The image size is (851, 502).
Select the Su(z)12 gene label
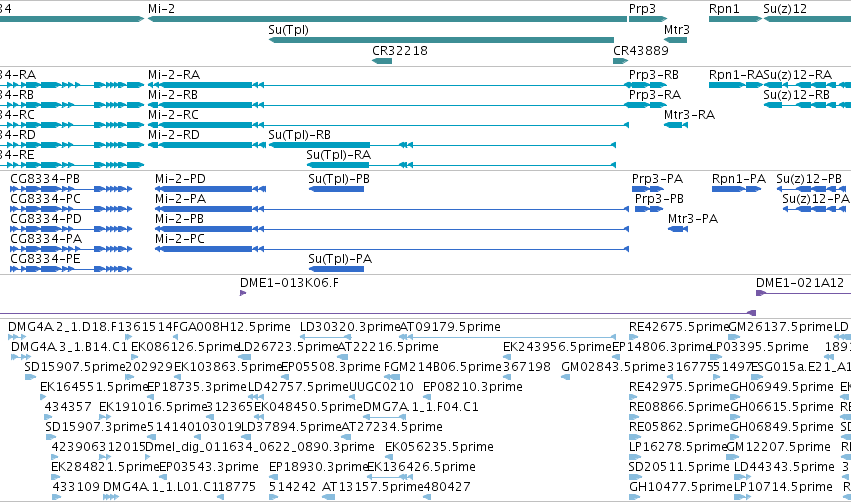785,9
